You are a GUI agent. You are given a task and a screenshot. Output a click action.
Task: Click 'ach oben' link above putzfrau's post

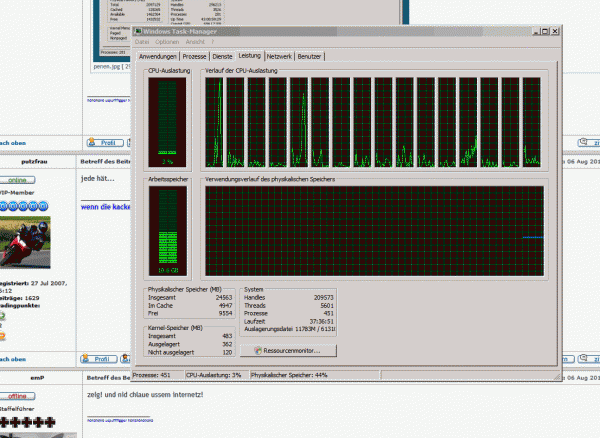pyautogui.click(x=13, y=143)
